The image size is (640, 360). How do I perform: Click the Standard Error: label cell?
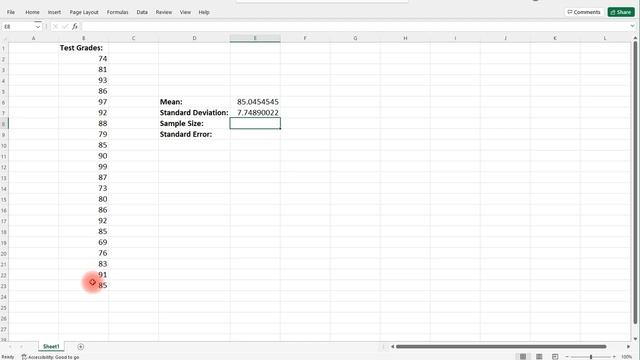(x=194, y=134)
